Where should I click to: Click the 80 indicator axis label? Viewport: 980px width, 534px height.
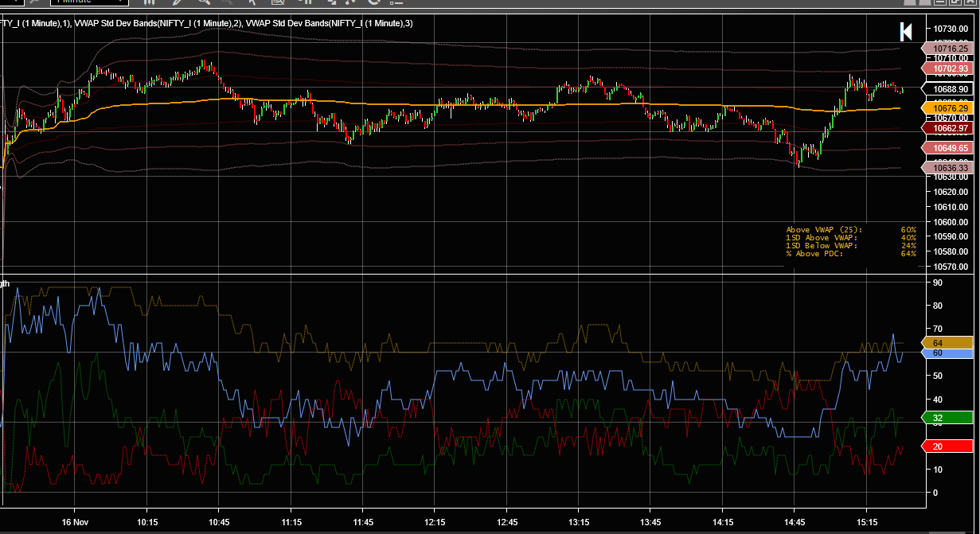click(x=938, y=306)
